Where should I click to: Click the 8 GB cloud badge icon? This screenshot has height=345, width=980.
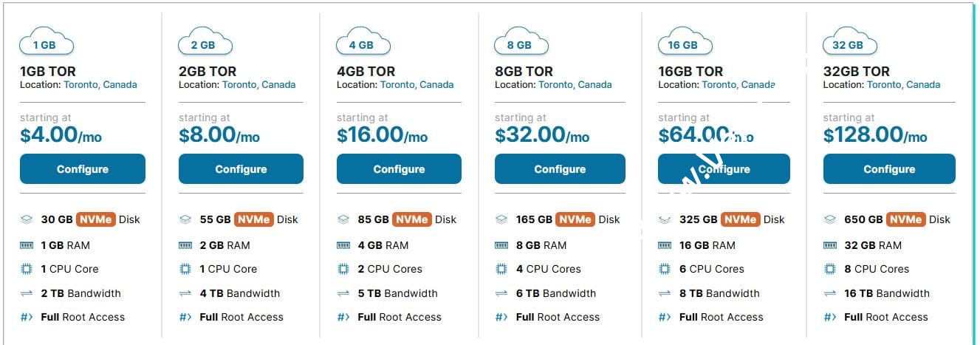[521, 43]
